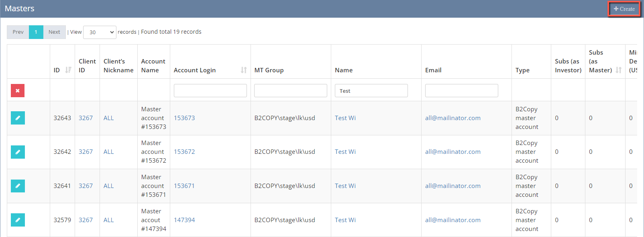Sort by Account Login column arrows

[x=244, y=70]
